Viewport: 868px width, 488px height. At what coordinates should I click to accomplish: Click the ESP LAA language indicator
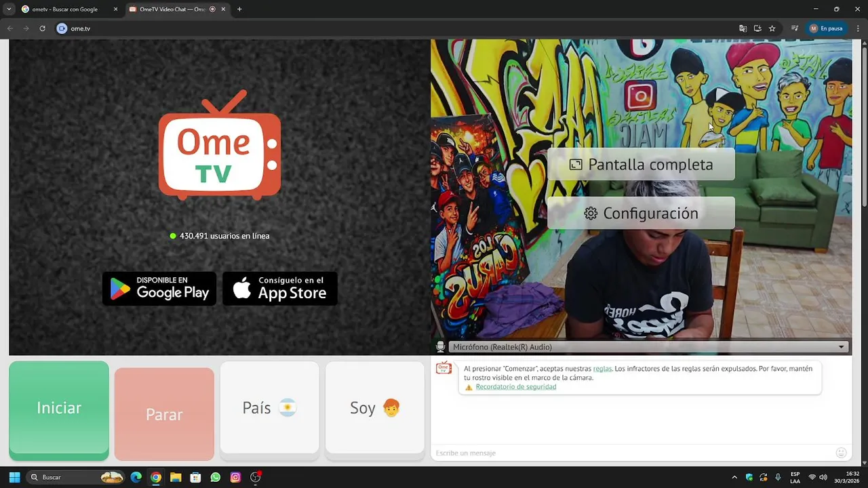point(795,477)
